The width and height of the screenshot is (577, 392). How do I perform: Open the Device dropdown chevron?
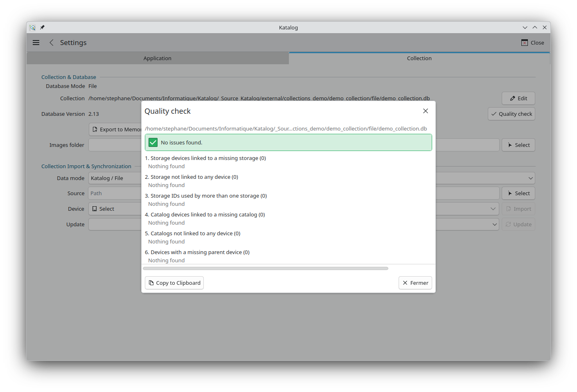coord(493,209)
